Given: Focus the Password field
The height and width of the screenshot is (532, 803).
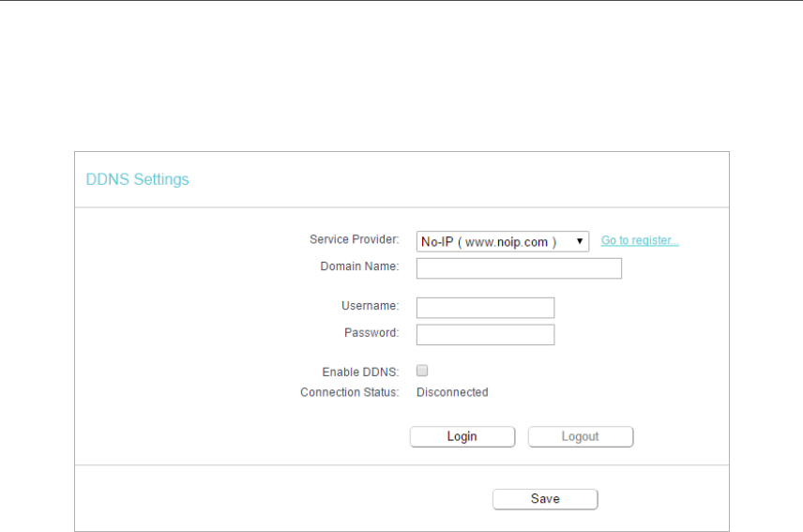Looking at the screenshot, I should [485, 335].
